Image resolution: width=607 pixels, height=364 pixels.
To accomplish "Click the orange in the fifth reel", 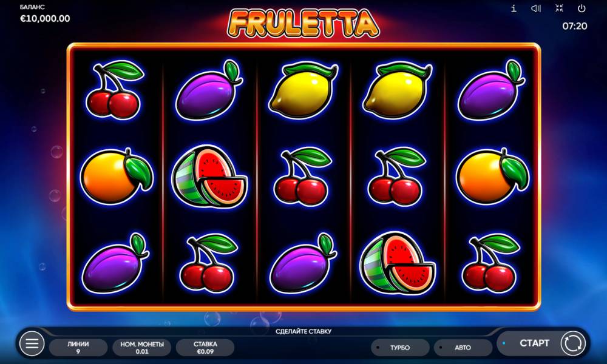I will pyautogui.click(x=492, y=176).
